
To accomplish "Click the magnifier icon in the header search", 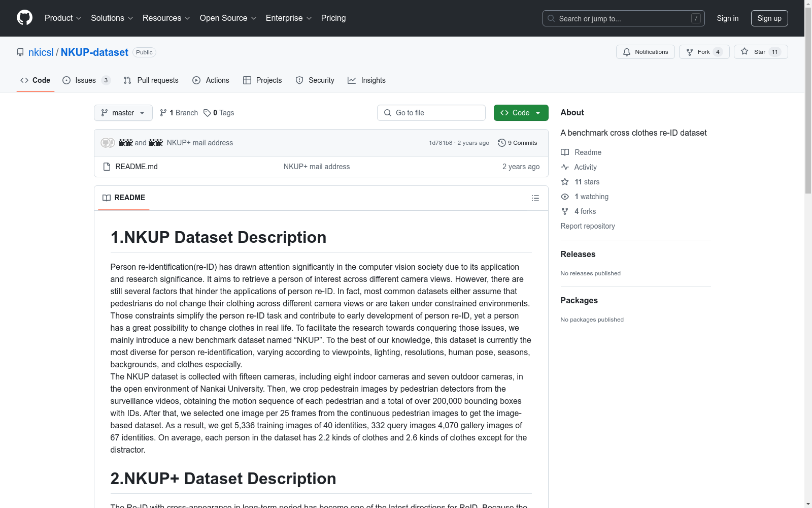I will [x=551, y=18].
